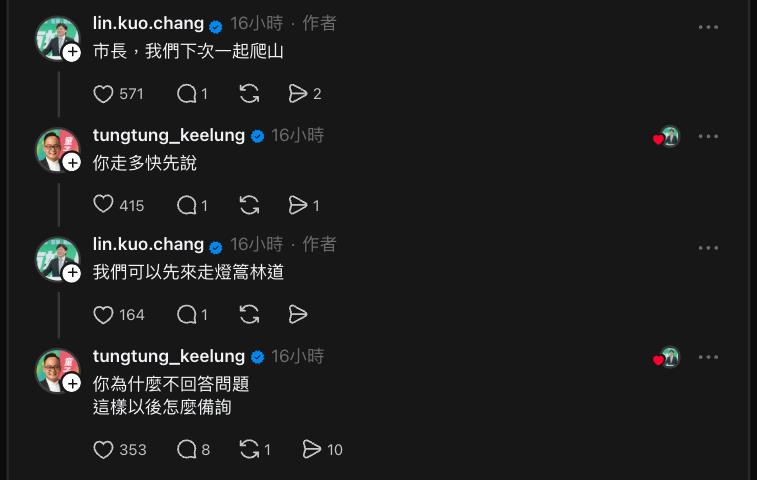This screenshot has height=480, width=757.
Task: Share the "市長，我們下次一起爬山" post
Action: tap(297, 94)
